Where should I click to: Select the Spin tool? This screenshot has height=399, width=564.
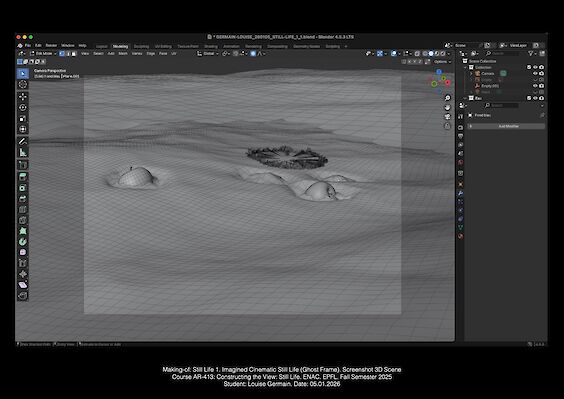tap(23, 242)
